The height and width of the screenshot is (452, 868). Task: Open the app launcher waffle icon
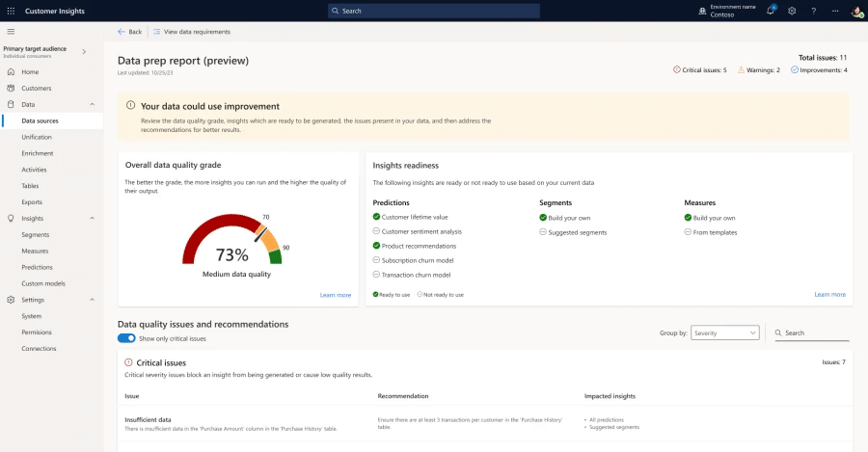click(x=11, y=11)
